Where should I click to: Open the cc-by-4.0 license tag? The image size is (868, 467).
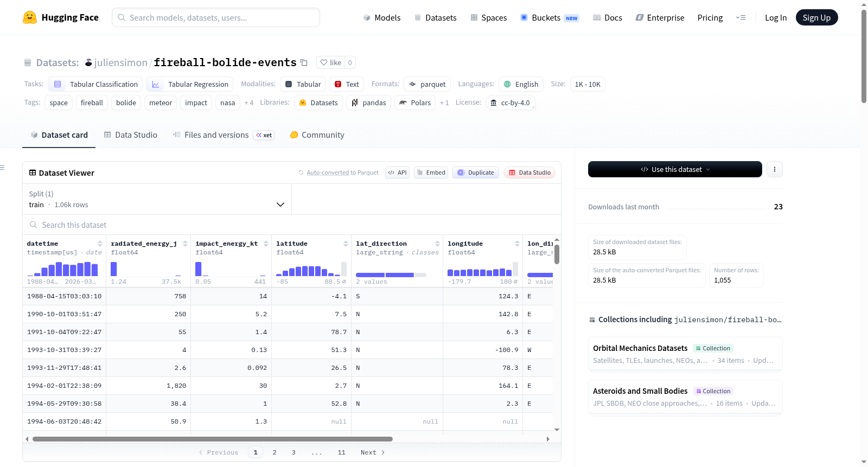pos(510,103)
